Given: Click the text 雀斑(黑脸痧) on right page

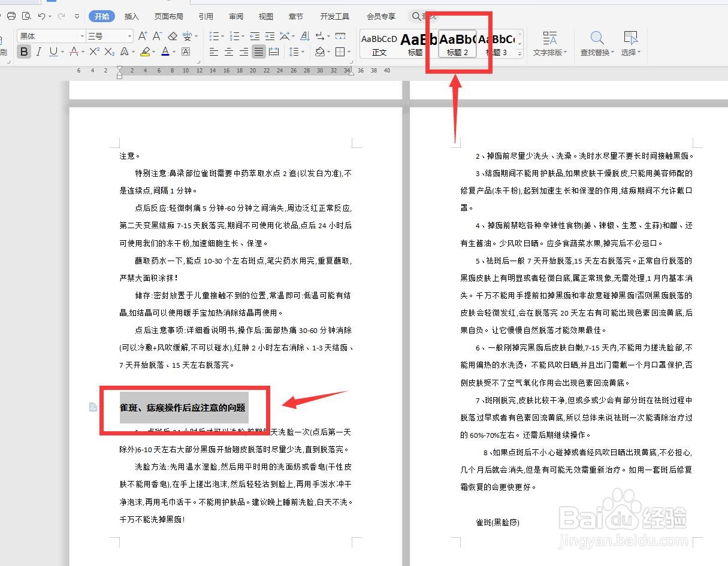Looking at the screenshot, I should click(x=497, y=522).
